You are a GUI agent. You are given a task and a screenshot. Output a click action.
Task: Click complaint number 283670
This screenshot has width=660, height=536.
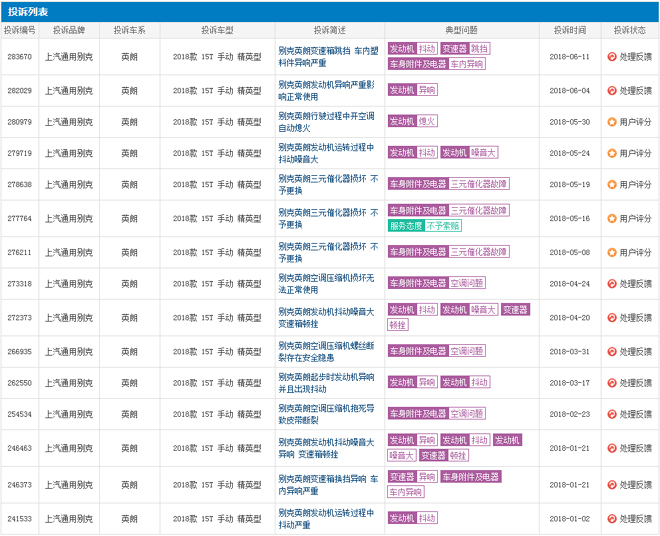click(20, 57)
